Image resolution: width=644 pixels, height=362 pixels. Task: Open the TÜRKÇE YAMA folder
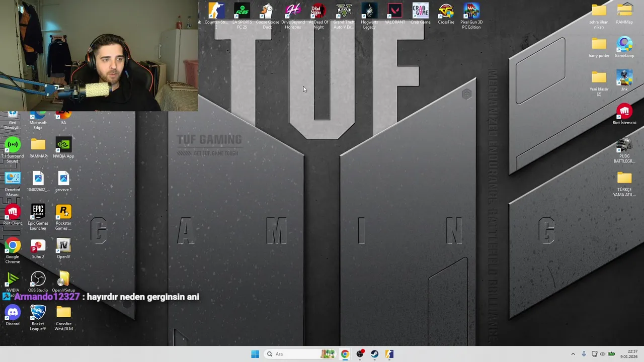pyautogui.click(x=624, y=184)
